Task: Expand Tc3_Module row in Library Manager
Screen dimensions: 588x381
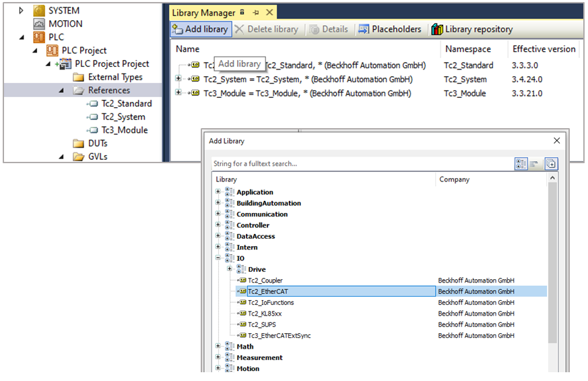Action: point(178,92)
